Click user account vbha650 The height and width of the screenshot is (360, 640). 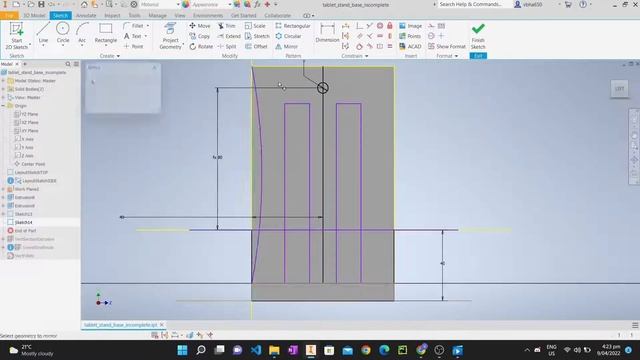pos(529,4)
